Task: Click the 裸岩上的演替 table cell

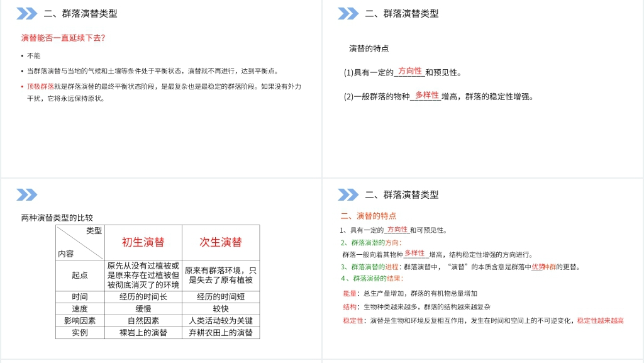Action: point(143,333)
